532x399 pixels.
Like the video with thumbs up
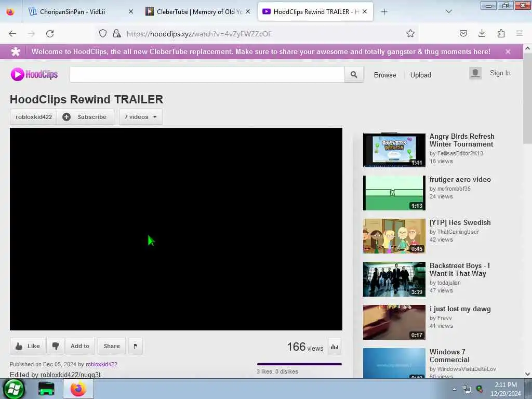coord(28,346)
